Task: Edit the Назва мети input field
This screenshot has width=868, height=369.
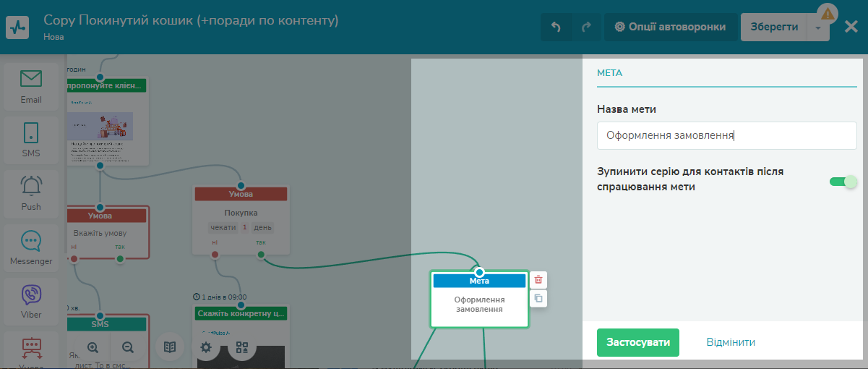Action: [726, 135]
